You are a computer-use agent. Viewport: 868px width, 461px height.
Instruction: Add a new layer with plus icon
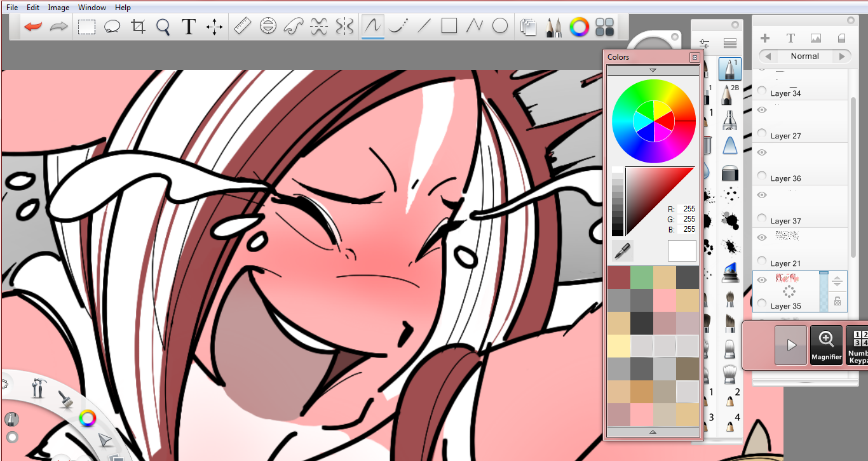point(765,38)
